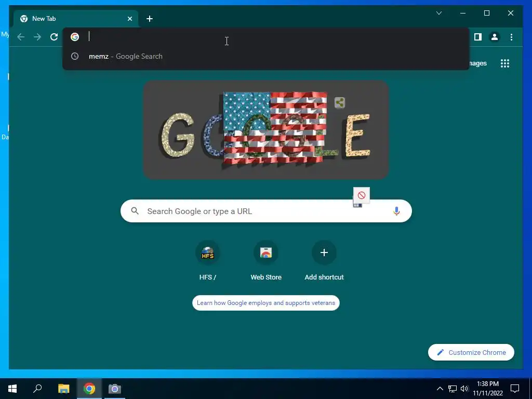Open the camera app in the taskbar
The image size is (532, 399).
coord(115,389)
